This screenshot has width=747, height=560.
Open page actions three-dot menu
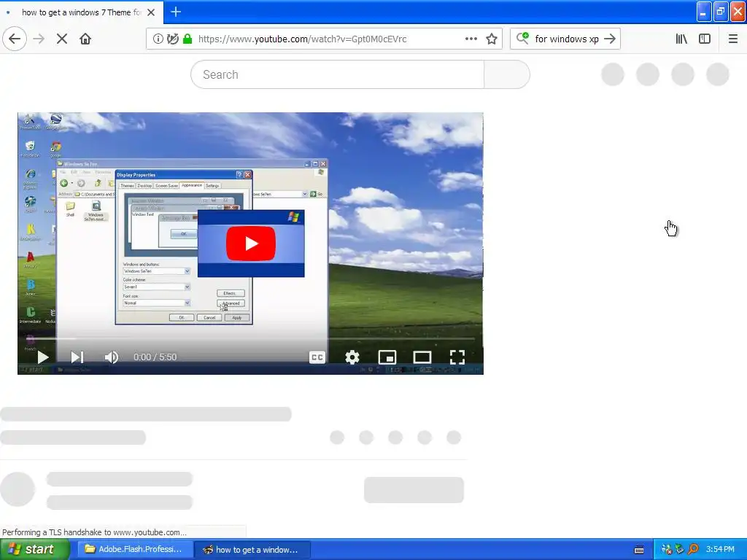(x=471, y=39)
